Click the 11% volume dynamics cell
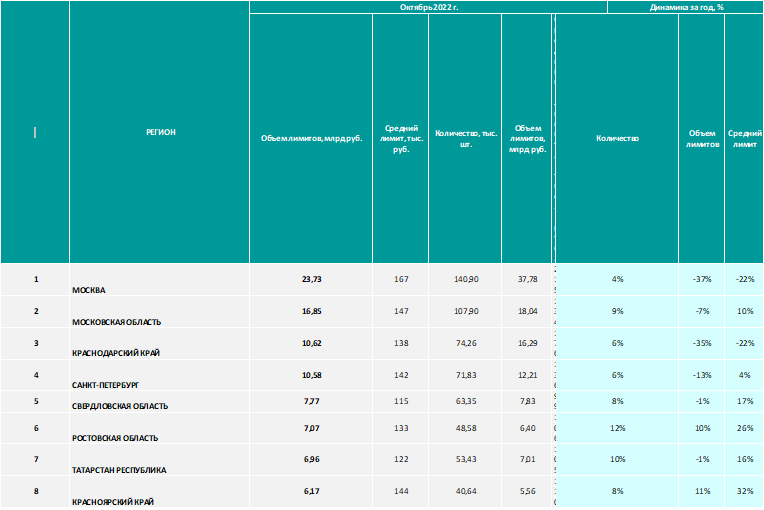The width and height of the screenshot is (764, 510). pyautogui.click(x=702, y=492)
